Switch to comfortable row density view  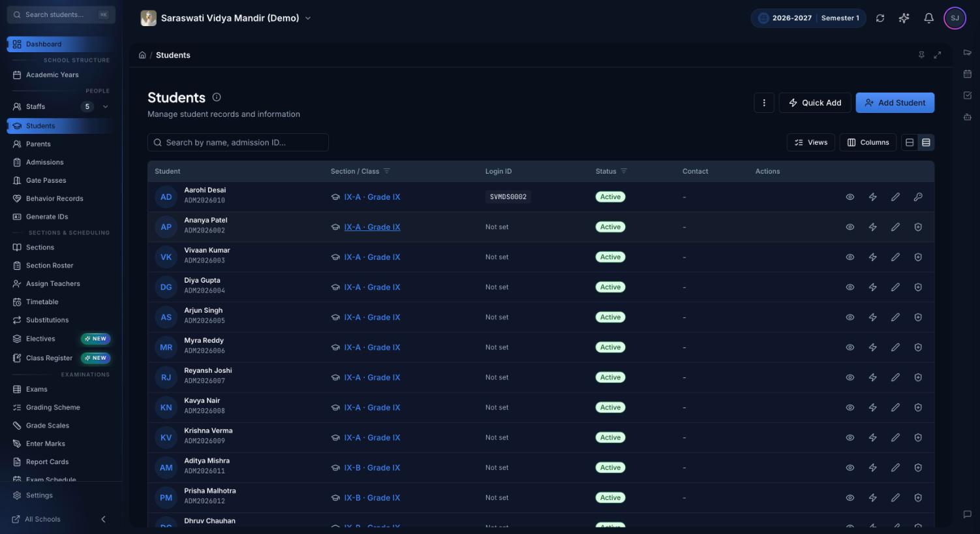coord(910,142)
